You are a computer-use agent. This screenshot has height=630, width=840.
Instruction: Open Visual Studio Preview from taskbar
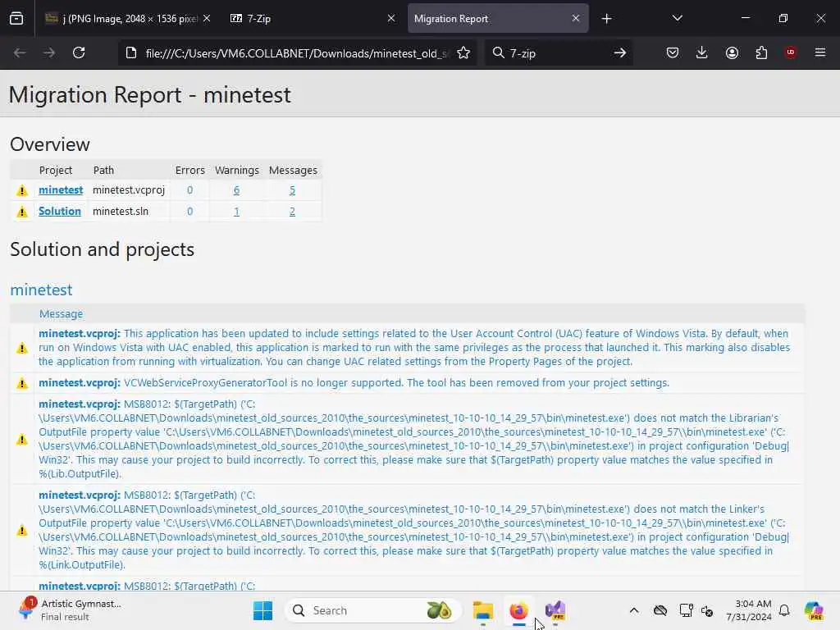click(x=555, y=610)
